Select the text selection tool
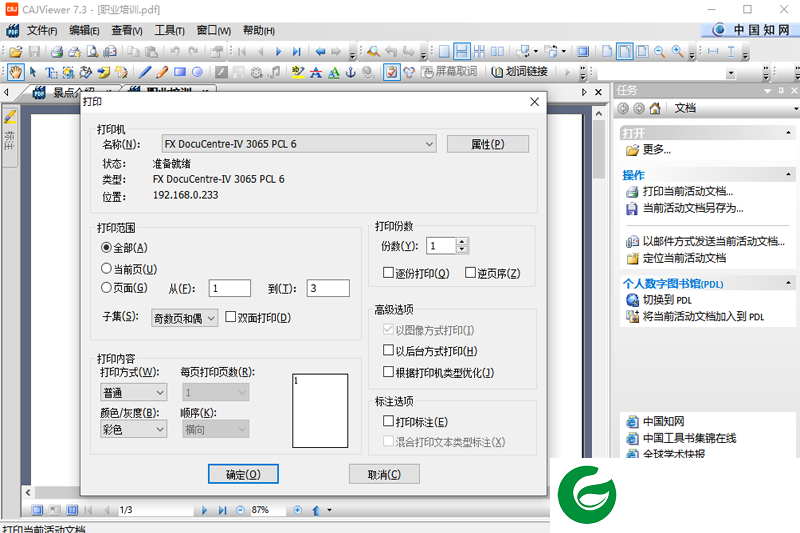The width and height of the screenshot is (800, 533). click(x=51, y=72)
